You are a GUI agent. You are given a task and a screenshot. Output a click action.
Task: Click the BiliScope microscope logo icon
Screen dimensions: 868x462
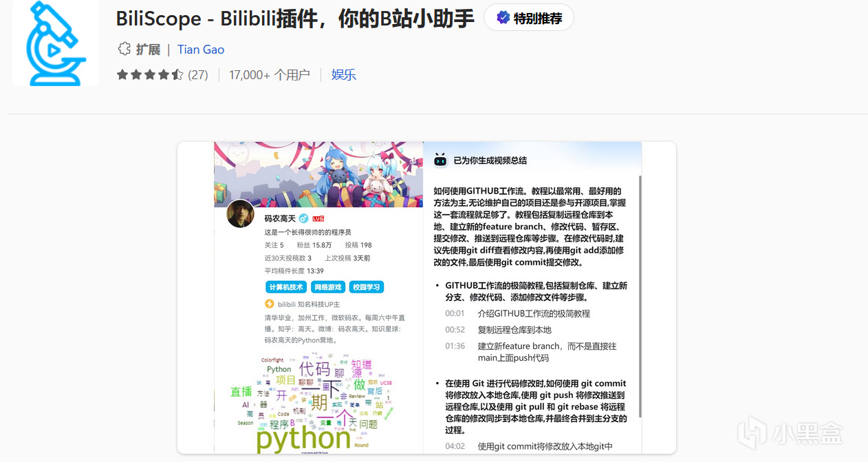56,43
